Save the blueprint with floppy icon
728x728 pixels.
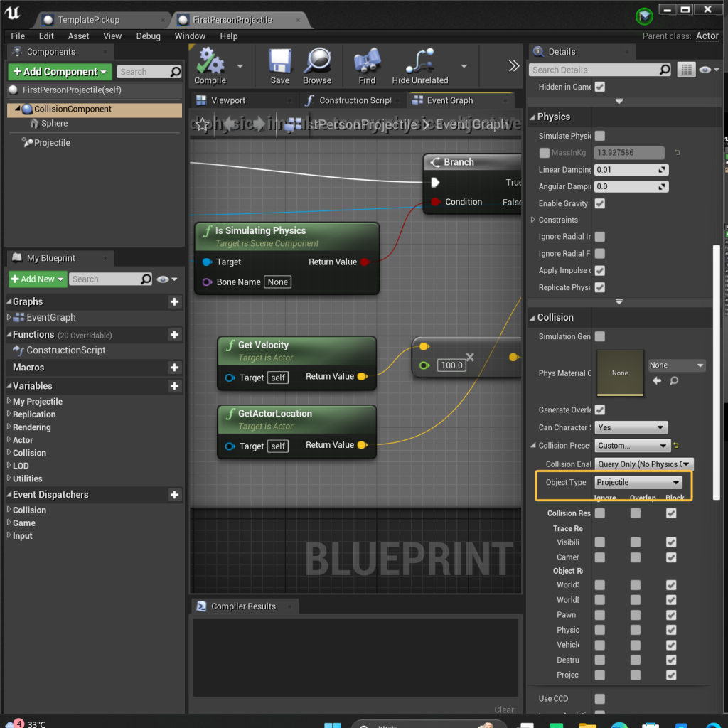[x=280, y=66]
